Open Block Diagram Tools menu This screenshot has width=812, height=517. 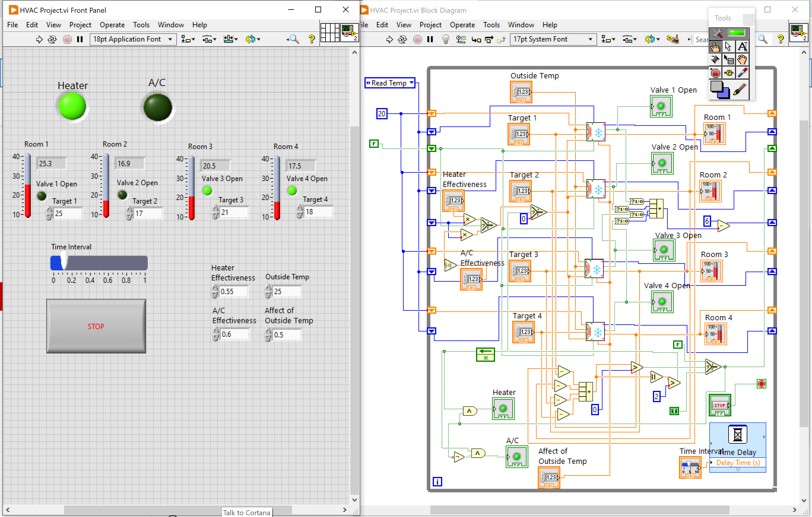pos(491,25)
